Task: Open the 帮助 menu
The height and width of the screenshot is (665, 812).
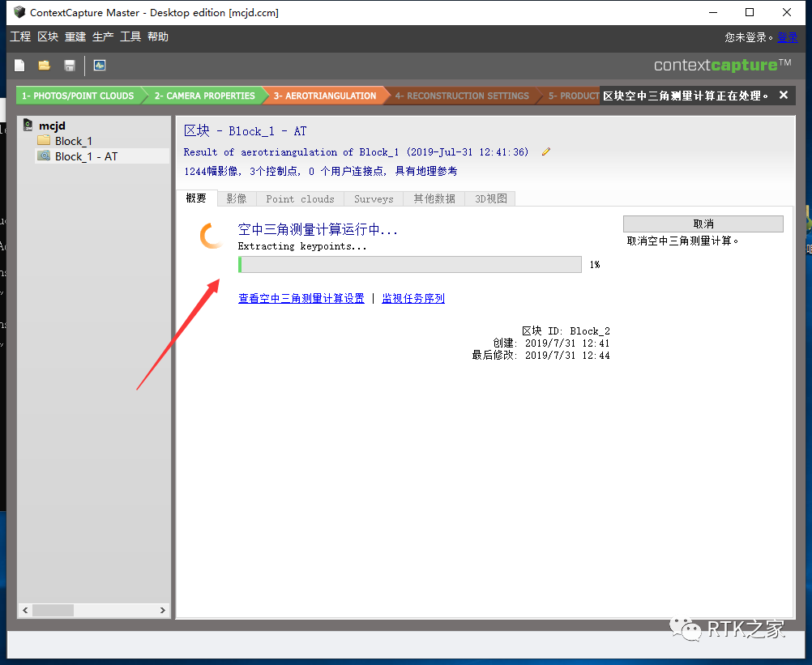Action: pyautogui.click(x=158, y=36)
